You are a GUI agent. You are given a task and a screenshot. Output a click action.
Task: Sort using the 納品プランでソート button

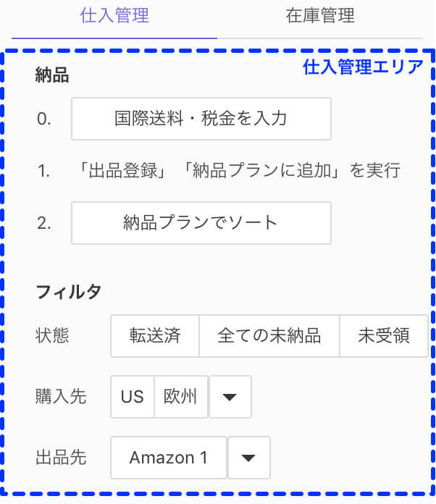point(201,223)
